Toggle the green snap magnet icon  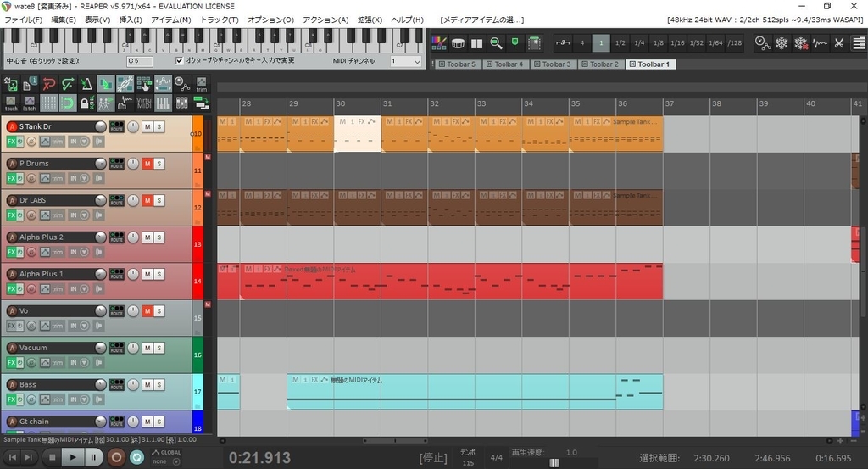[68, 103]
